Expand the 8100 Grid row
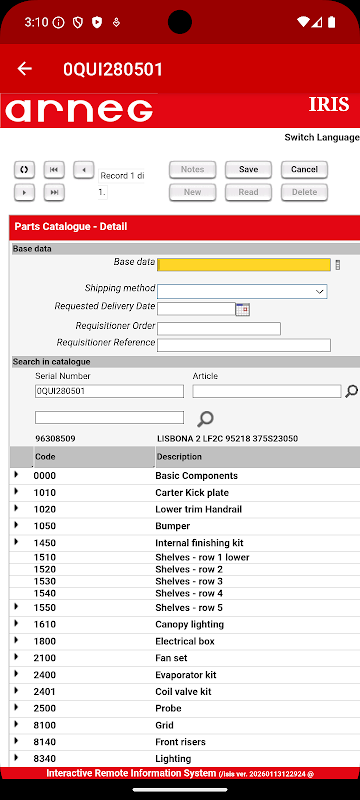 click(x=16, y=724)
